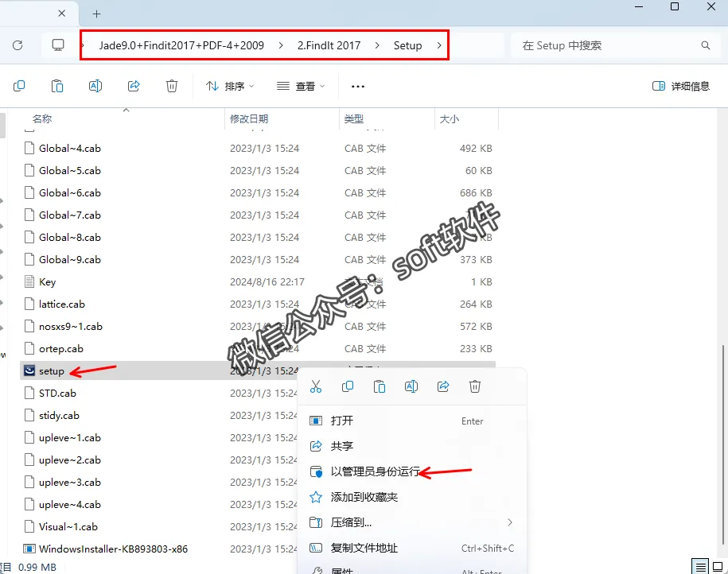Expand chevron after 2.FindIt 2017 breadcrumb
Viewport: 728px width, 574px height.
tap(377, 45)
